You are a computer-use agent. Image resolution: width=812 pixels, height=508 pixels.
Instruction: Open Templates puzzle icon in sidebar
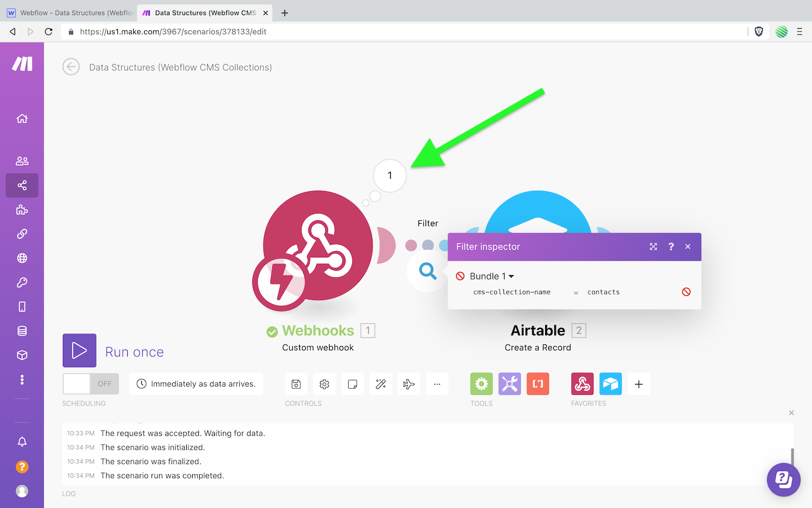tap(22, 210)
